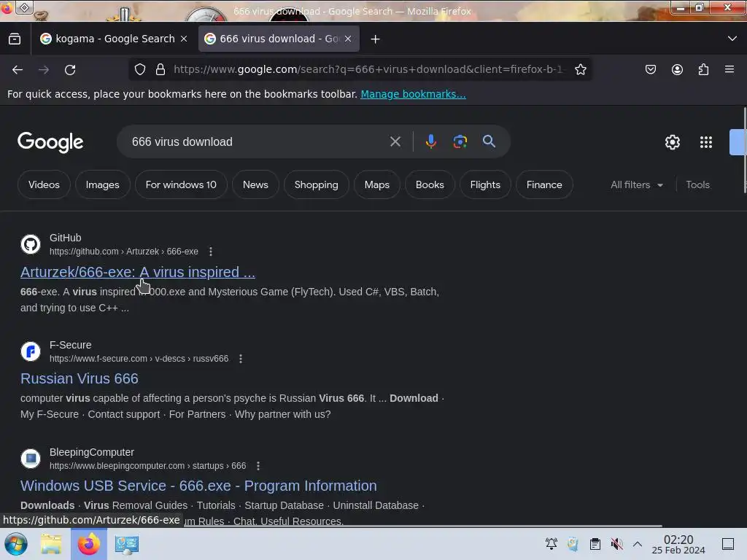747x560 pixels.
Task: Open more options for F-Secure result
Action: click(241, 359)
